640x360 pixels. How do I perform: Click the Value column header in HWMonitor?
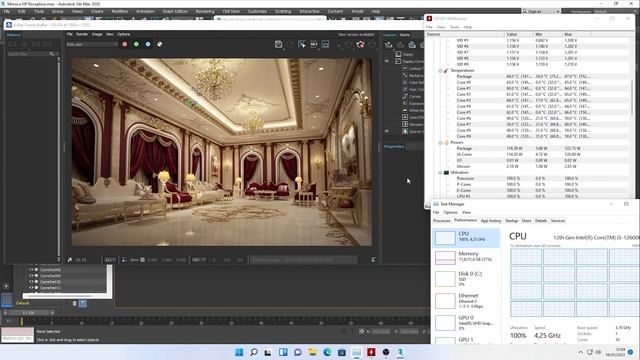tap(520, 34)
